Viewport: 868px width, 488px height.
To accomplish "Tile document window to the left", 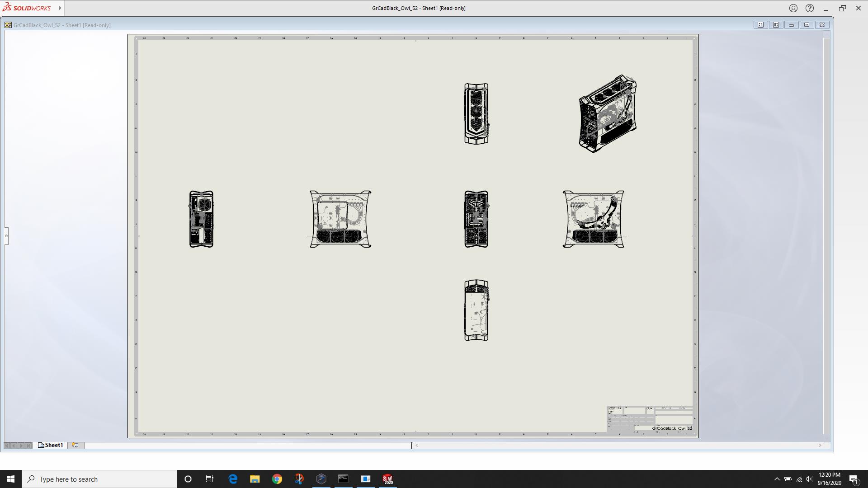I will tap(760, 25).
